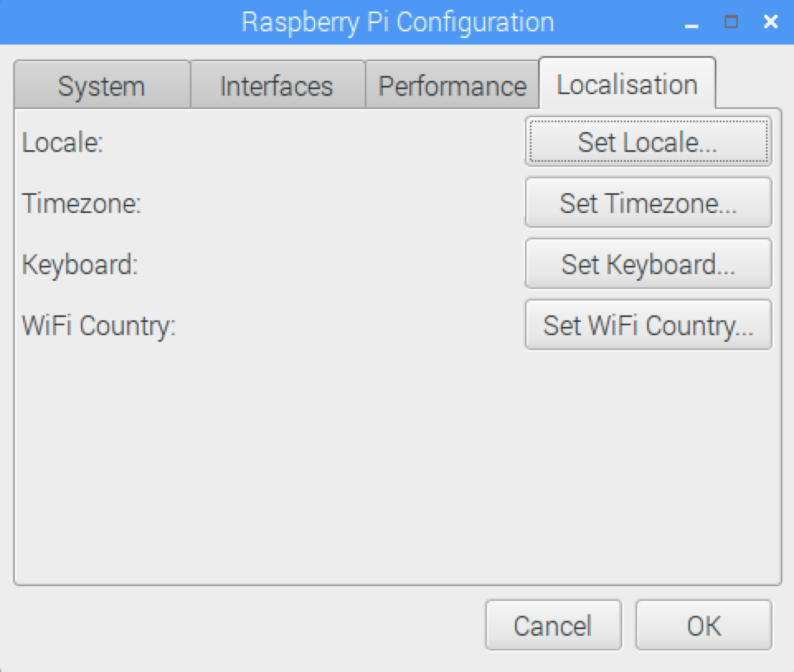Image resolution: width=794 pixels, height=672 pixels.
Task: Switch to the System tab
Action: [102, 86]
